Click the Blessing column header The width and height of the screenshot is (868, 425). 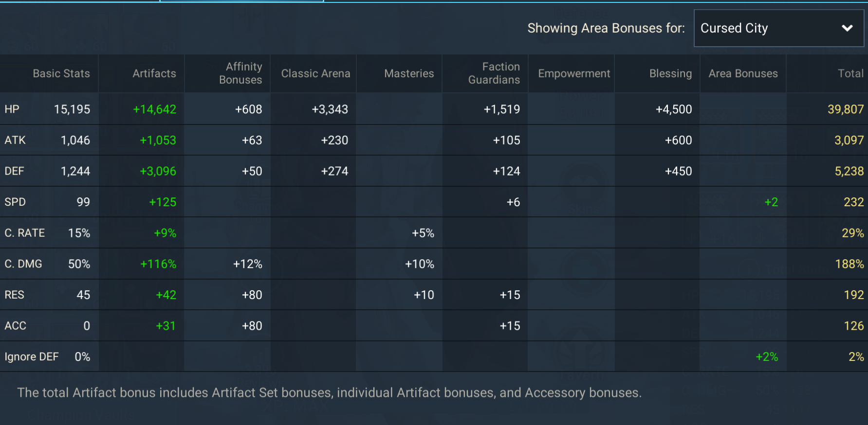(670, 73)
